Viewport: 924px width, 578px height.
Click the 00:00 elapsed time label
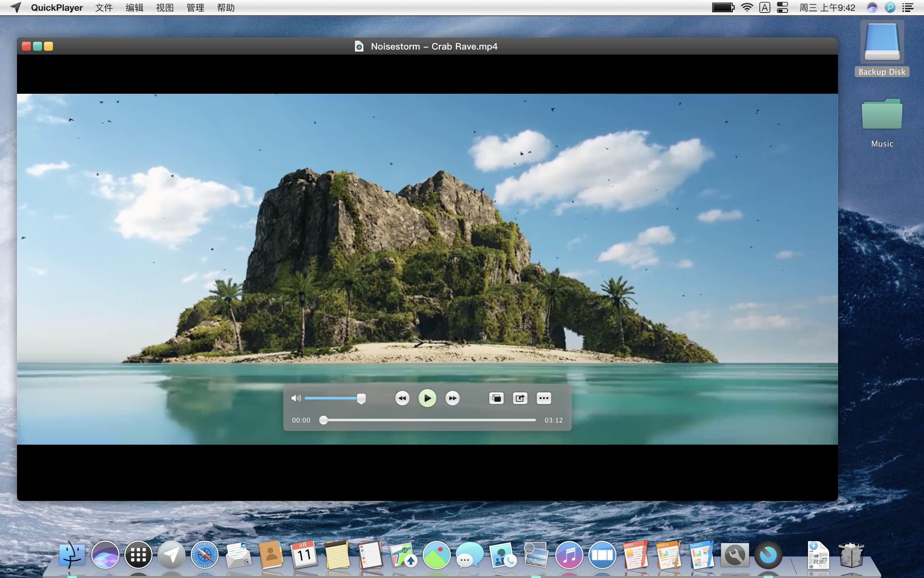pyautogui.click(x=301, y=420)
